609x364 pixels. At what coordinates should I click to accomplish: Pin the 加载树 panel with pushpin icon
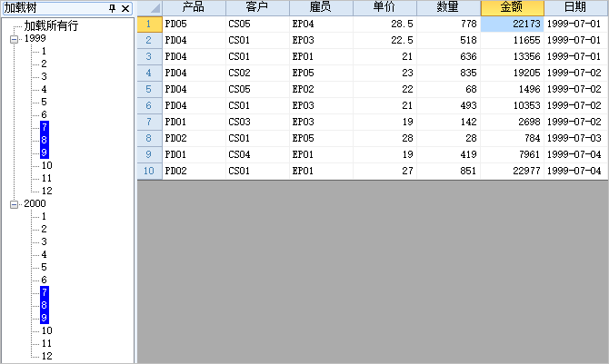pyautogui.click(x=113, y=8)
